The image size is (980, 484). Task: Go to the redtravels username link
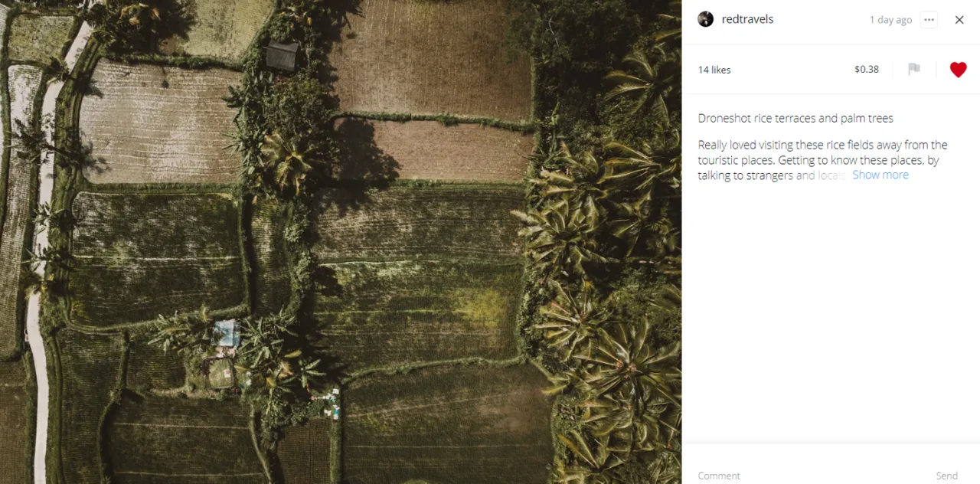click(747, 19)
